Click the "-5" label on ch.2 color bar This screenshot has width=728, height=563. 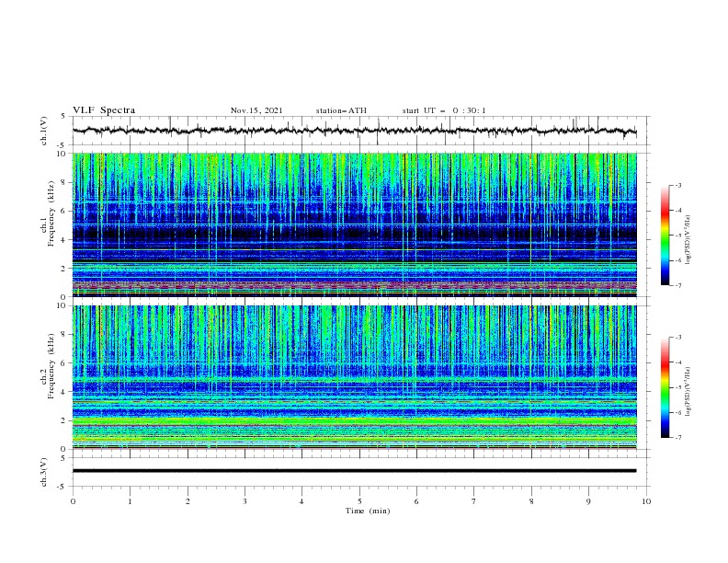[677, 387]
